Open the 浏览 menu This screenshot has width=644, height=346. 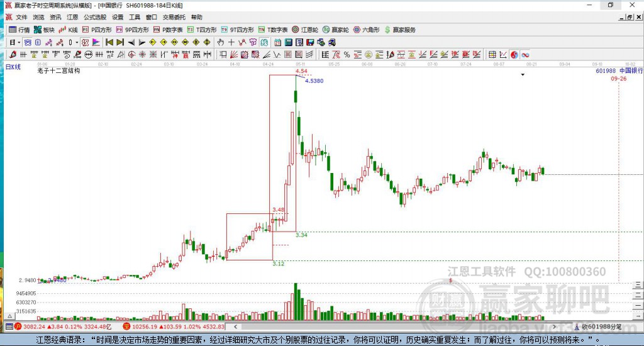38,17
